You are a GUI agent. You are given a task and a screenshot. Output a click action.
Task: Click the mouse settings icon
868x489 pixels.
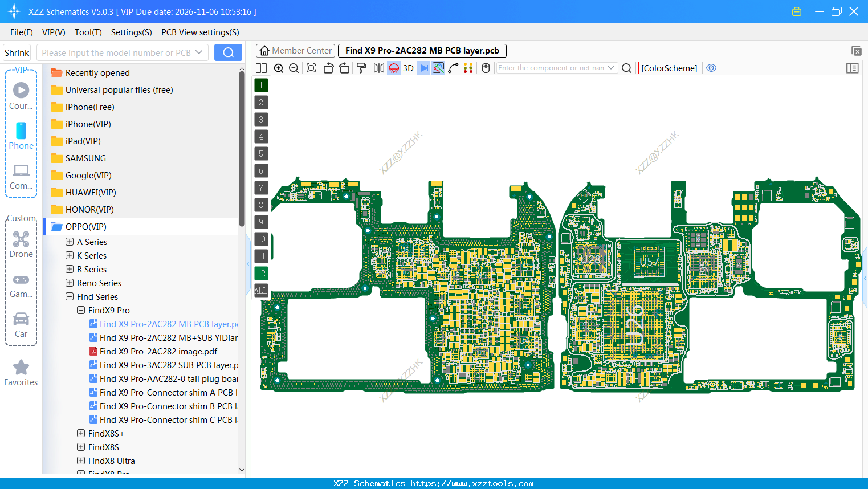[x=485, y=68]
